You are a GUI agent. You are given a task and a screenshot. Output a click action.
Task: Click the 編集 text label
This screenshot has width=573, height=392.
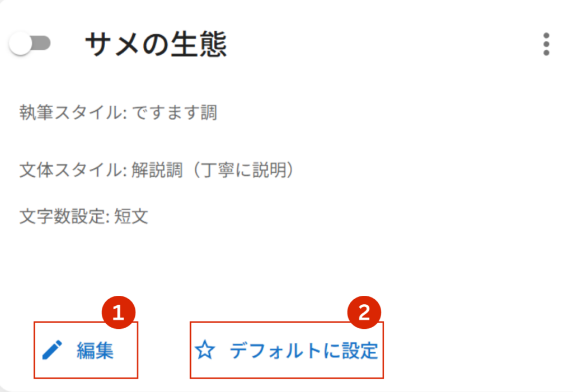click(95, 351)
